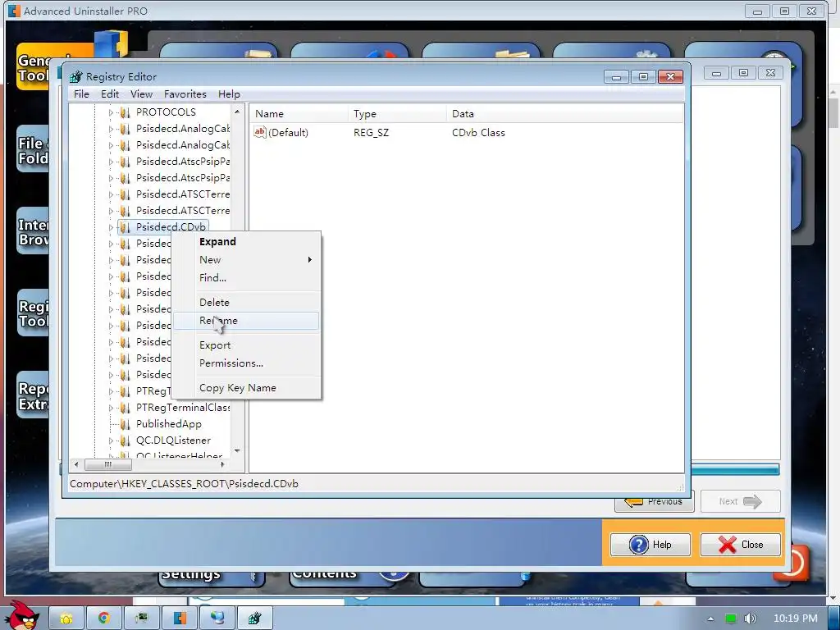Expand the first Psisdecd.AtscPsipPa key
840x630 pixels.
111,162
